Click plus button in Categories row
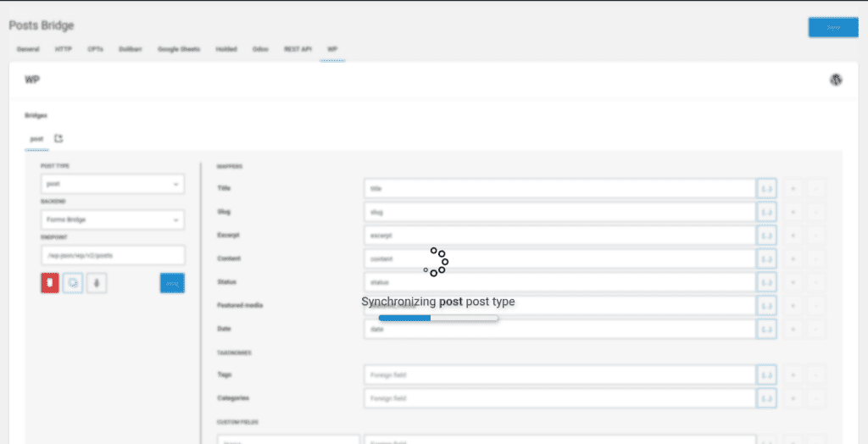 coord(793,398)
